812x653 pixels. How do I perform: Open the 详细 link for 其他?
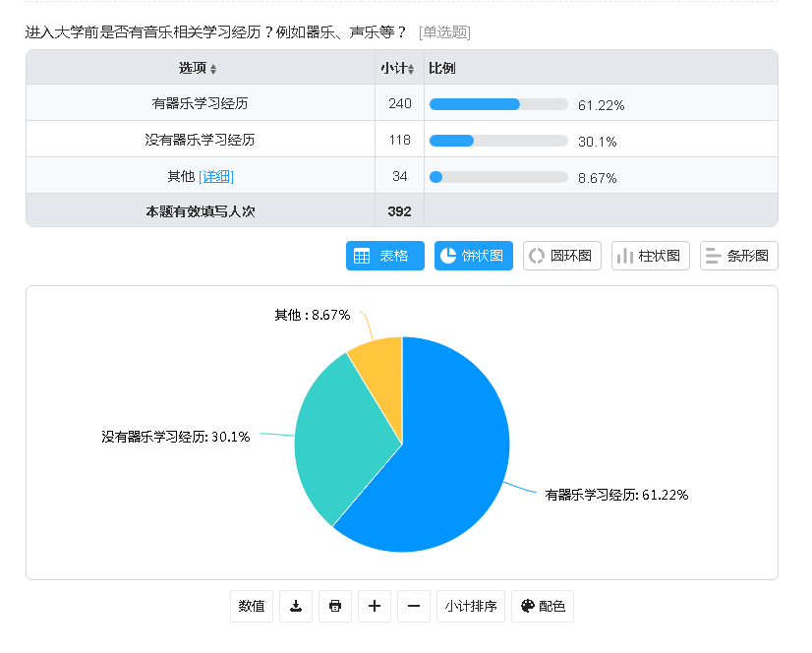coord(216,176)
